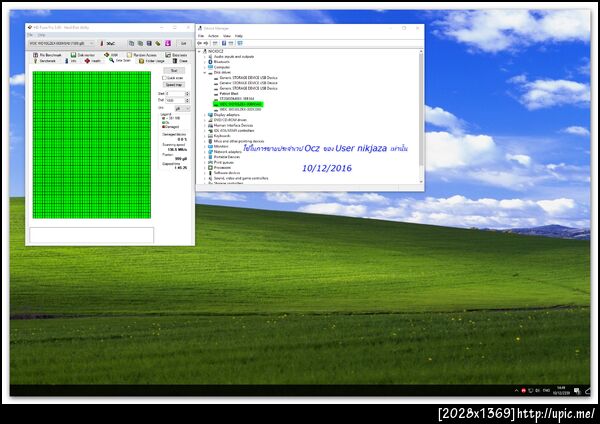Click the Back arrow in Device Manager toolbar
Viewport: 600px width, 424px height.
pos(199,43)
